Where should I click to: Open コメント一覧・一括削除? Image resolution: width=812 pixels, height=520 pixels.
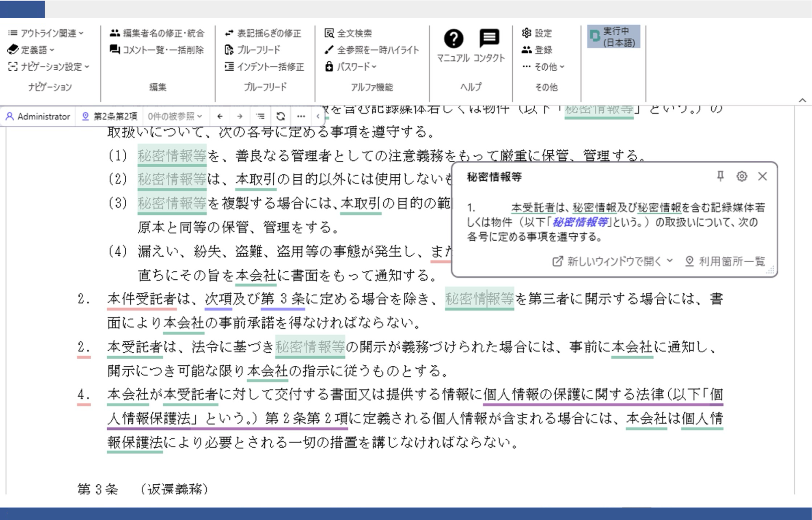[158, 50]
